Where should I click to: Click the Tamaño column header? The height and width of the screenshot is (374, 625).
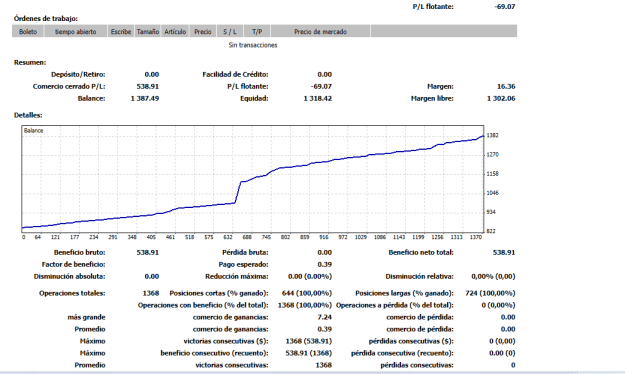148,31
